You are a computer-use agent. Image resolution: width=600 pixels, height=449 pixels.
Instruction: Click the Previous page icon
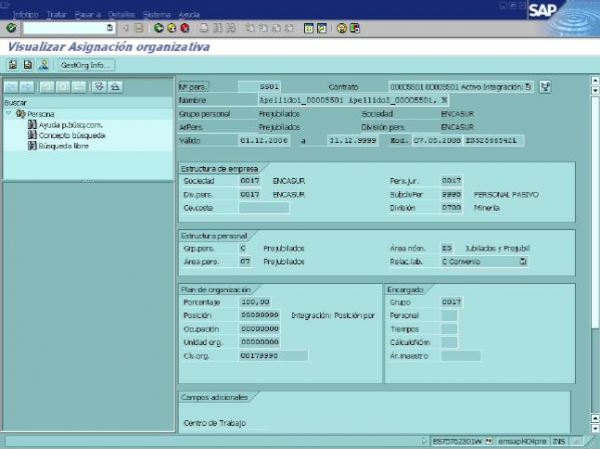[263, 28]
